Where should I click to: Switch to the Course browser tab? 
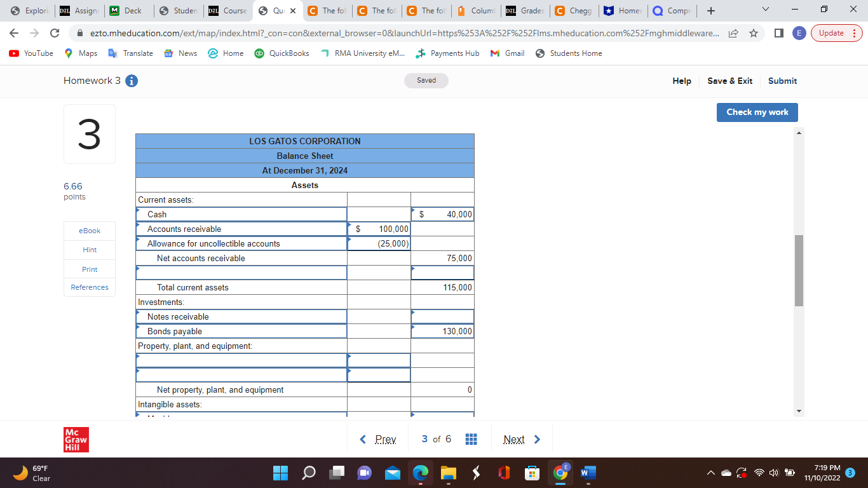227,11
